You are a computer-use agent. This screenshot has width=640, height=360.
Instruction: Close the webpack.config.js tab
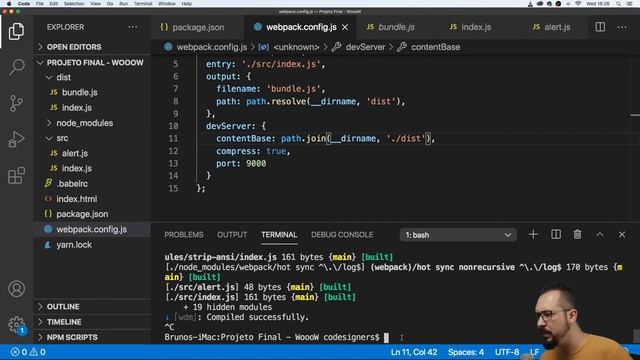[x=345, y=27]
